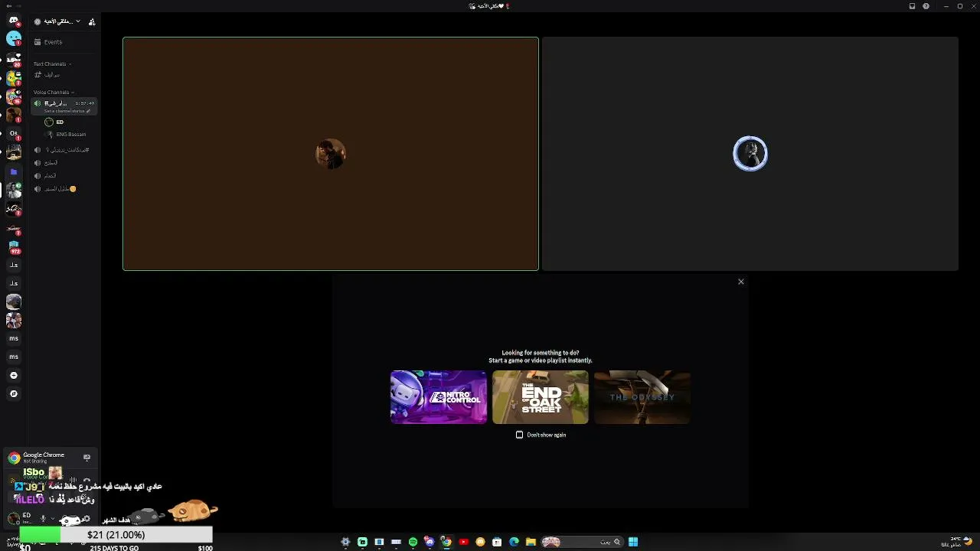Collapse the Voice Channels category
The image size is (980, 551).
[54, 92]
